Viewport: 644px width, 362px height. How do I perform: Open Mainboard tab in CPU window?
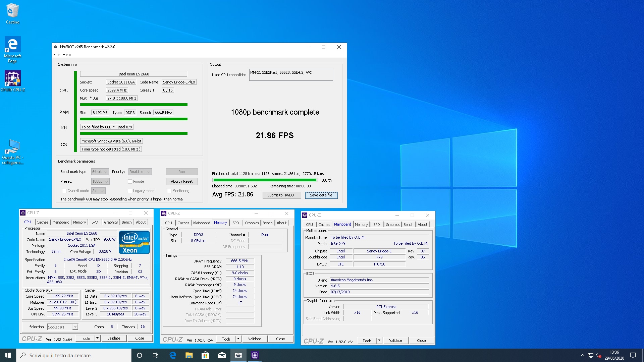click(x=61, y=222)
